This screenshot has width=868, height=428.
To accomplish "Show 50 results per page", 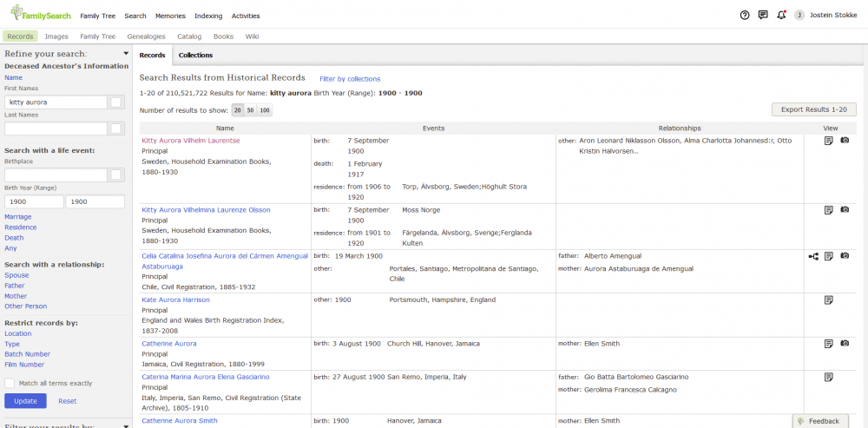I will pos(251,110).
